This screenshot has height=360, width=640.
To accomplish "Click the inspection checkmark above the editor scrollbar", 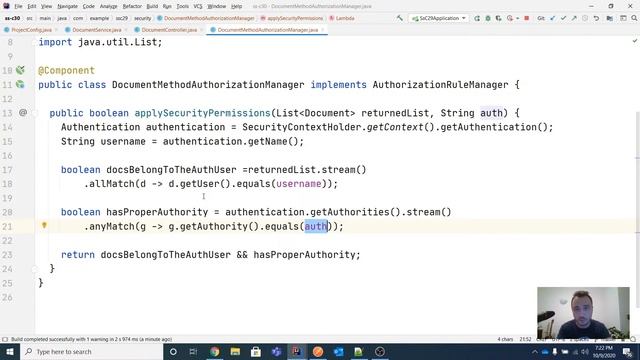I will point(634,41).
